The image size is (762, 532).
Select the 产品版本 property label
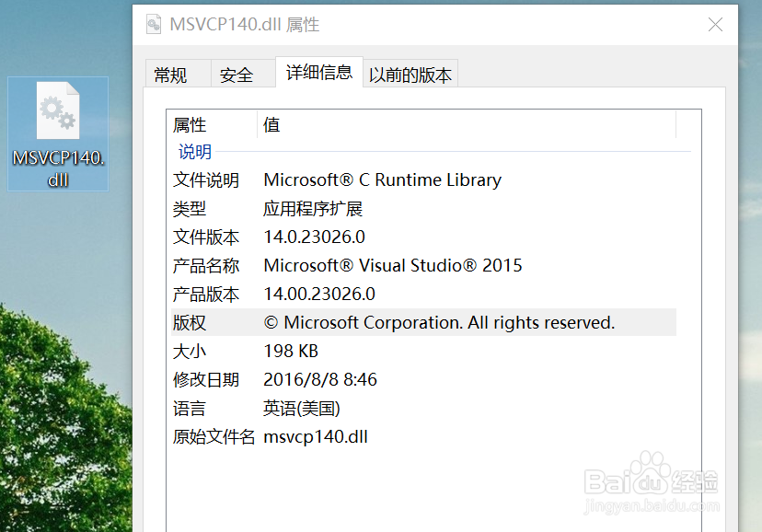tap(206, 295)
